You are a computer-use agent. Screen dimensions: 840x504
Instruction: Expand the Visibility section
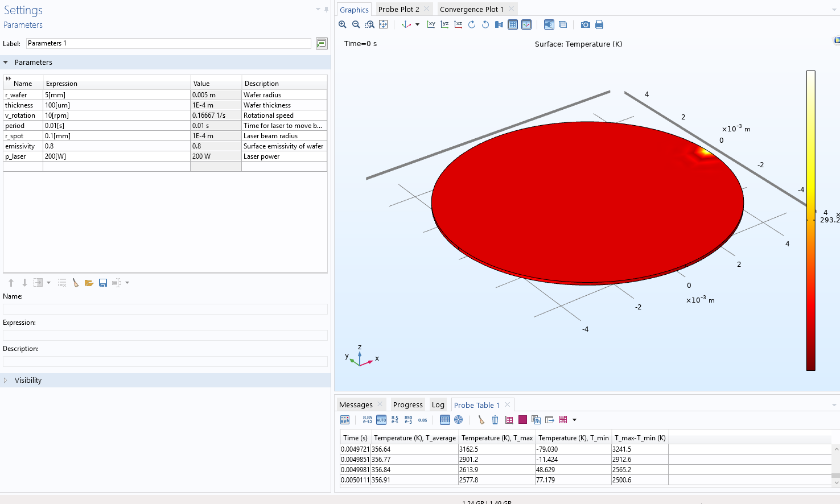coord(6,381)
